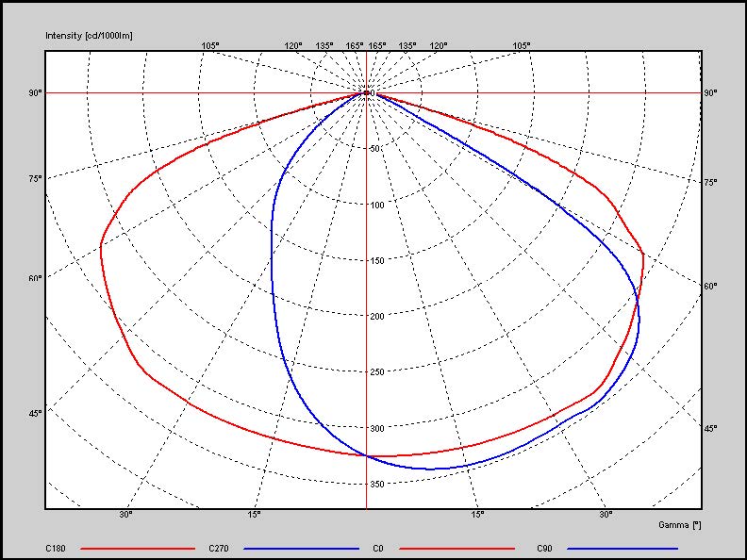The image size is (747, 560).
Task: Select the C90 legend label
Action: [x=544, y=548]
